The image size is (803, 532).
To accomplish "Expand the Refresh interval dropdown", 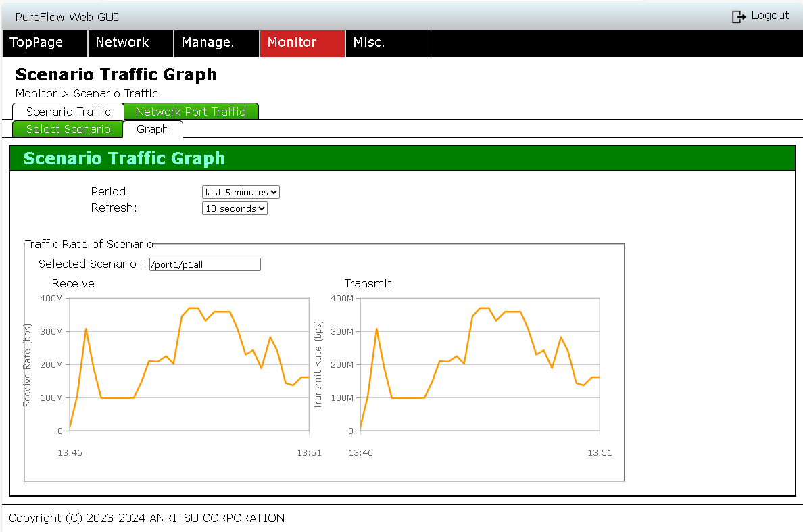I will 235,209.
